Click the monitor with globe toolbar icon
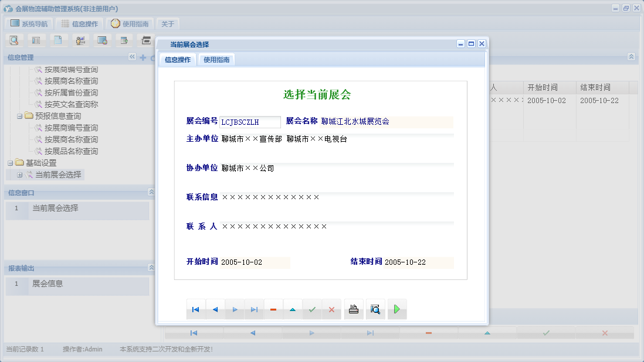 point(102,40)
